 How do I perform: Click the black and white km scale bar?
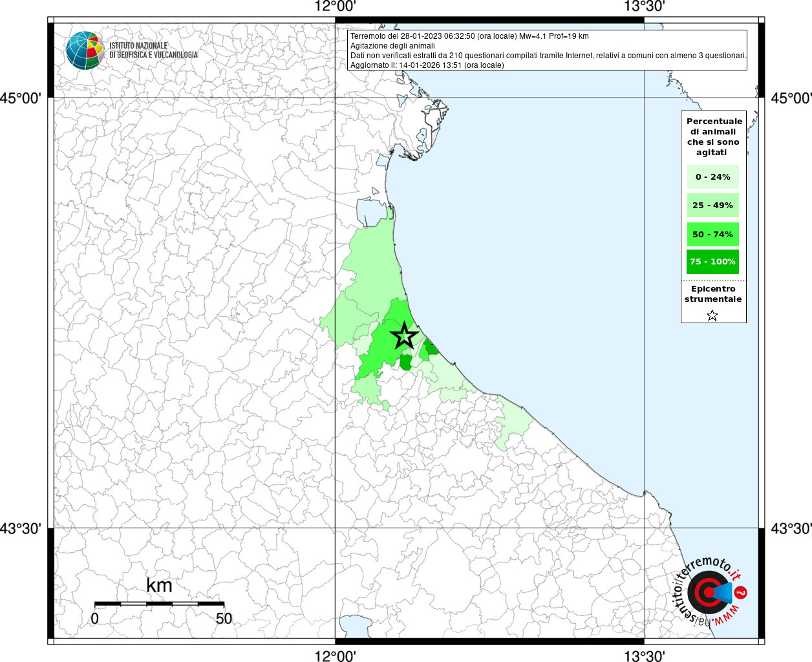pyautogui.click(x=159, y=604)
